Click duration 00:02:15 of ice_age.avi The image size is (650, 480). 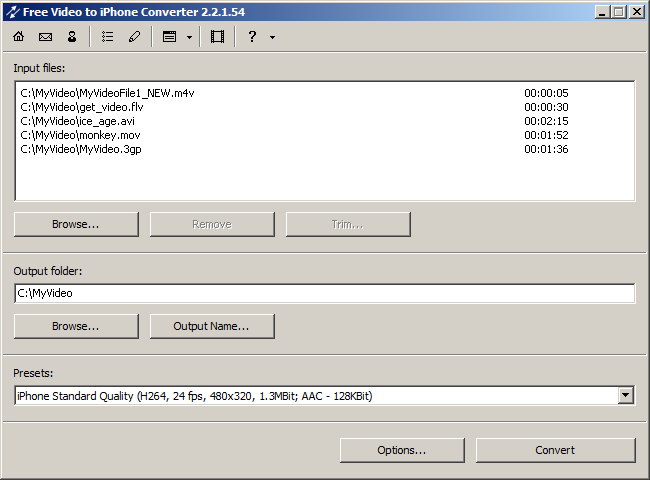[546, 121]
